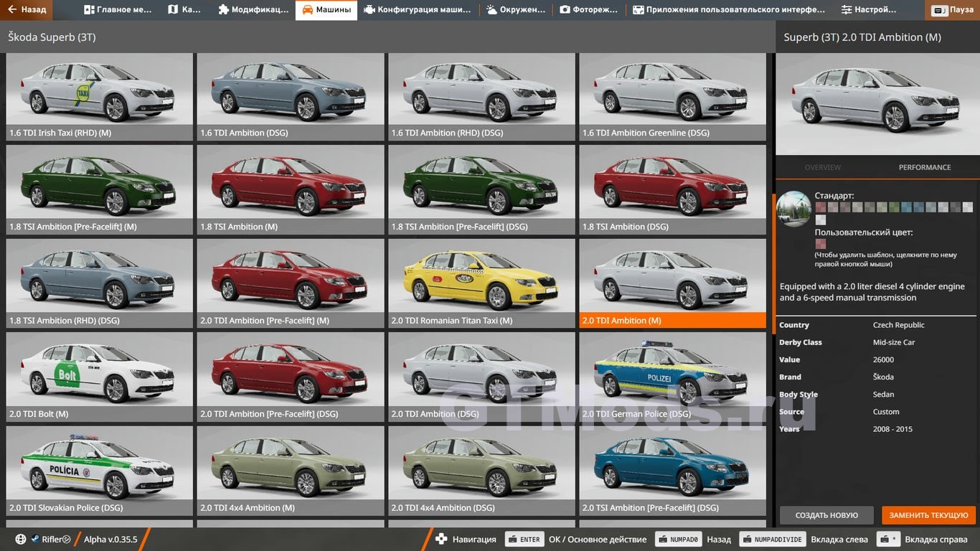Click the NUMPAD0 key hint icon
The width and height of the screenshot is (980, 551).
point(677,540)
